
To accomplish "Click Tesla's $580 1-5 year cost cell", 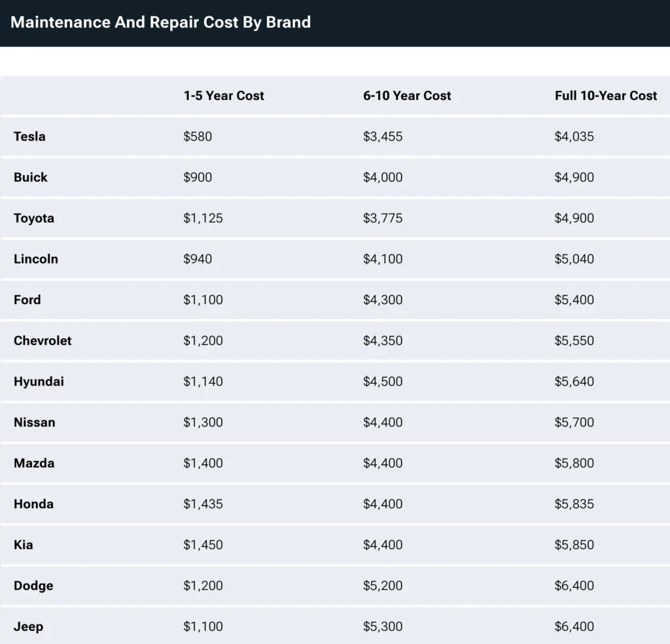I will point(198,137).
